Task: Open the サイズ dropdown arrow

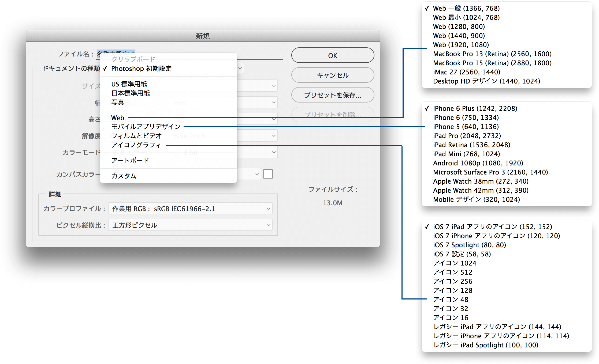Action: 274,86
